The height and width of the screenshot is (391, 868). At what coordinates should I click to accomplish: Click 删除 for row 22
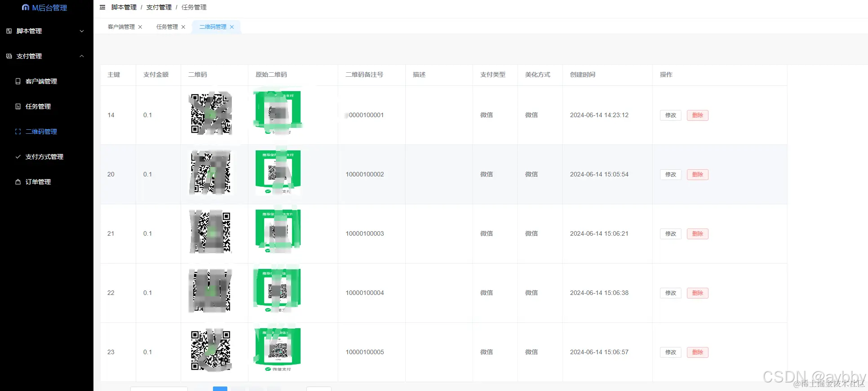[x=698, y=293]
